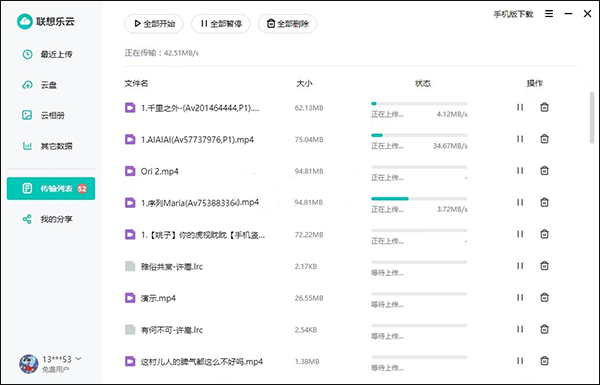
Task: Select 传输列表 transfer list tab
Action: 51,188
